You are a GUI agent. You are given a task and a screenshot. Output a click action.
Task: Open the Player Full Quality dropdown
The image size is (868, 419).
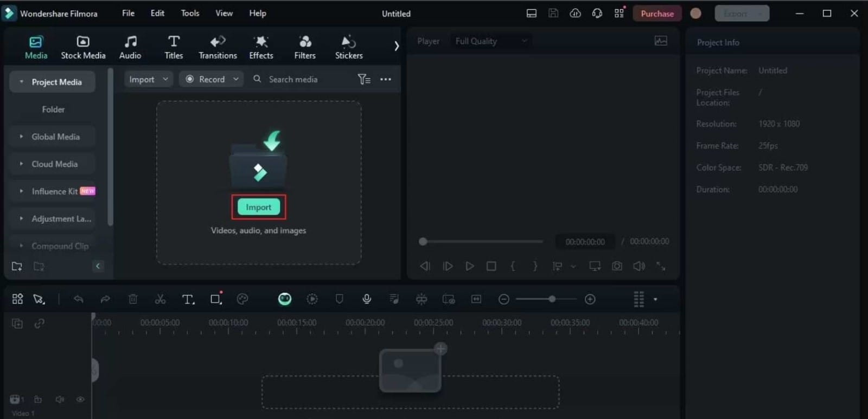tap(491, 41)
